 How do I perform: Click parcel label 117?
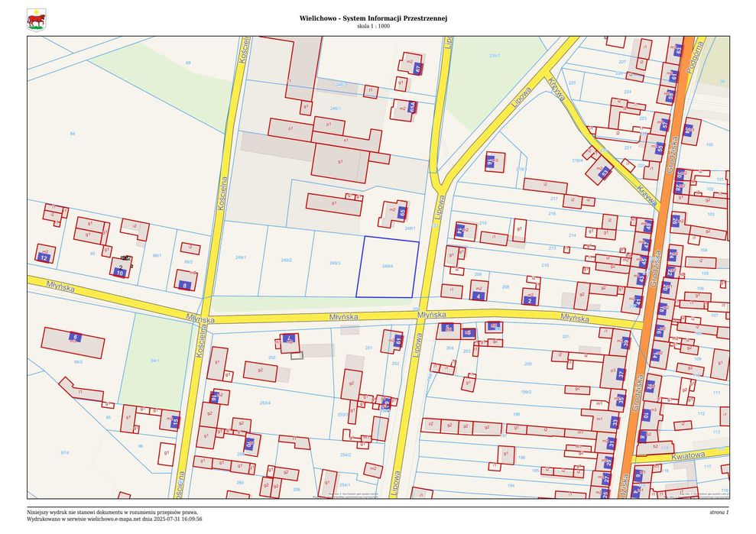coord(708,467)
